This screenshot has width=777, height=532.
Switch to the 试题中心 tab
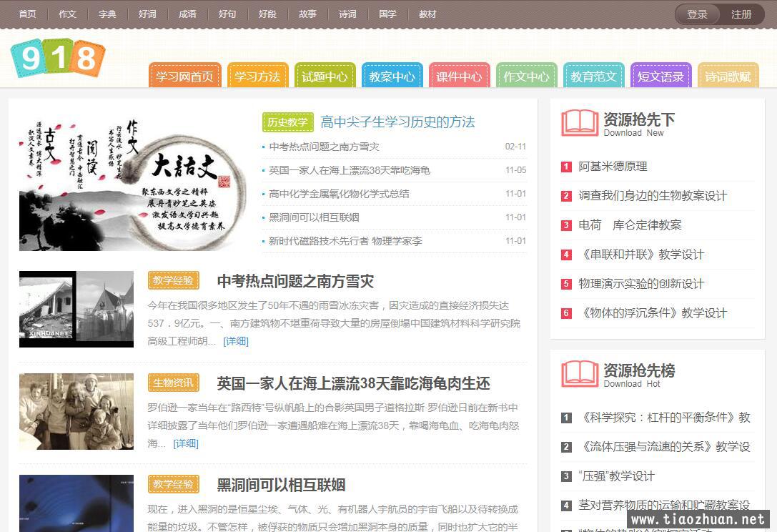pyautogui.click(x=325, y=76)
